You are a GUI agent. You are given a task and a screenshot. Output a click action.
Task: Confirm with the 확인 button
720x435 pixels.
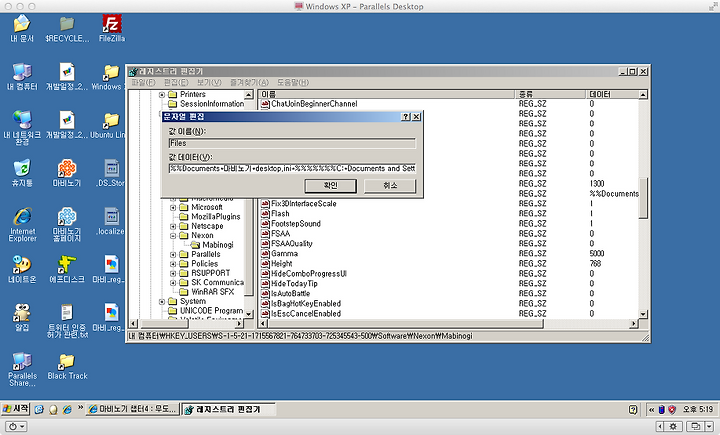(330, 186)
